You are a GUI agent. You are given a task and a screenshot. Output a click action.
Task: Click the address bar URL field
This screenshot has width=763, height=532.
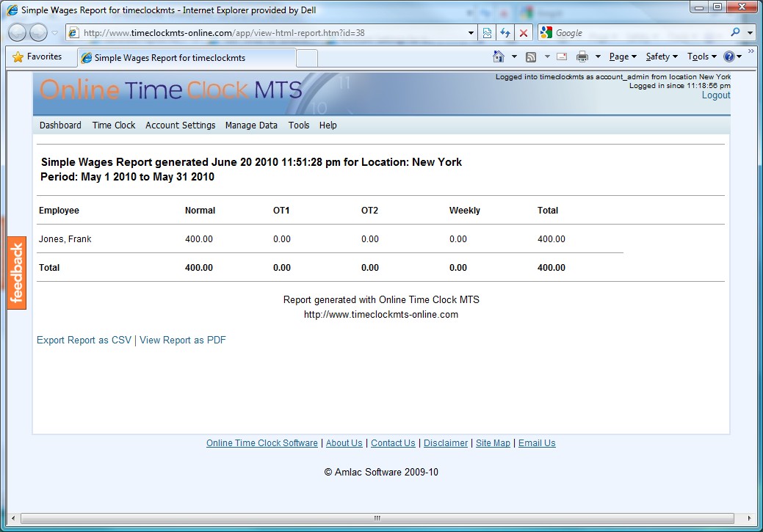(272, 33)
